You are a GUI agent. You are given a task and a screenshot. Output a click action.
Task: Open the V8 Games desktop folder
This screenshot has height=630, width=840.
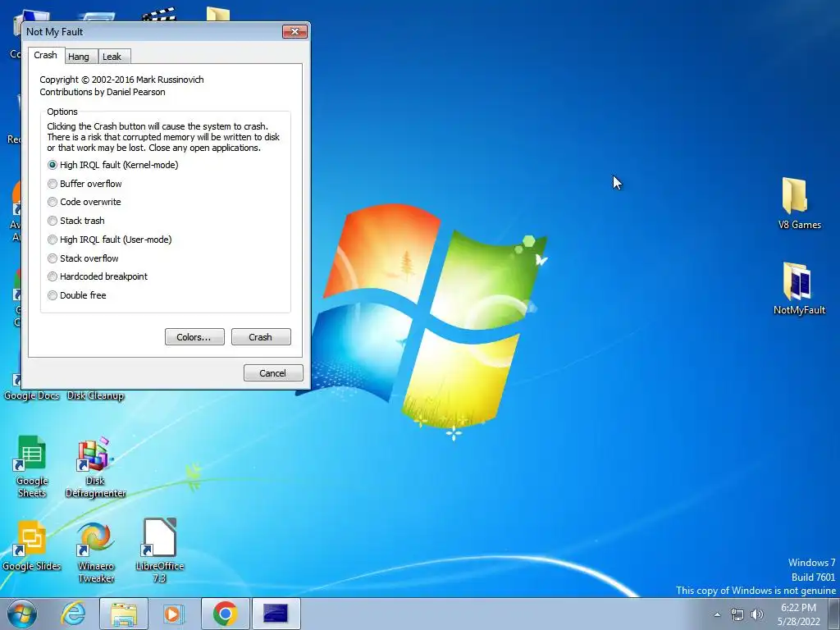tap(799, 203)
